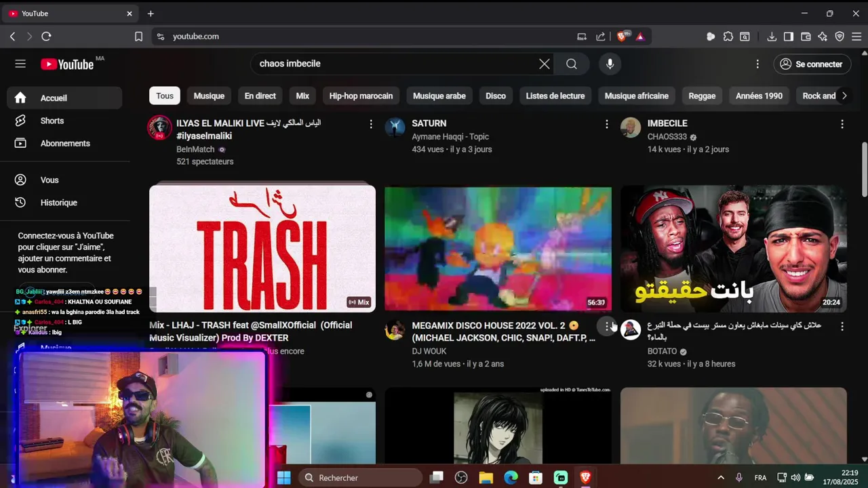Viewport: 868px width, 488px height.
Task: Go back with browser back arrow
Action: (12, 37)
